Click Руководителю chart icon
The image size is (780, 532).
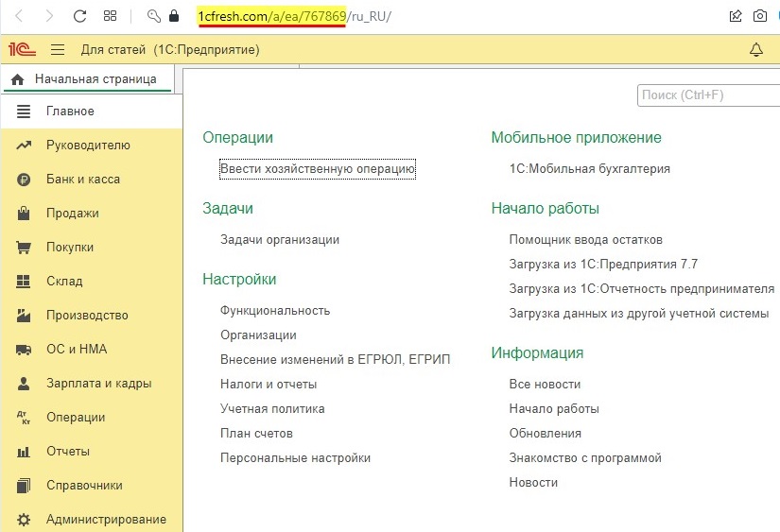(x=24, y=146)
